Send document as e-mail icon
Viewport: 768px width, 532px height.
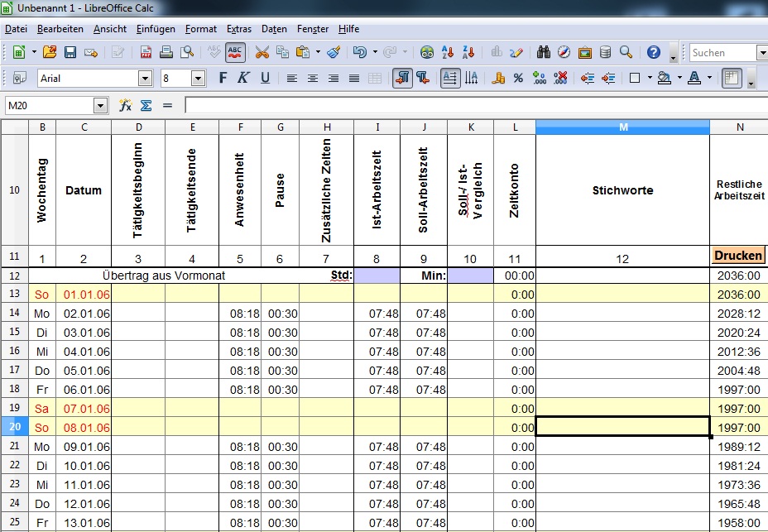(91, 52)
